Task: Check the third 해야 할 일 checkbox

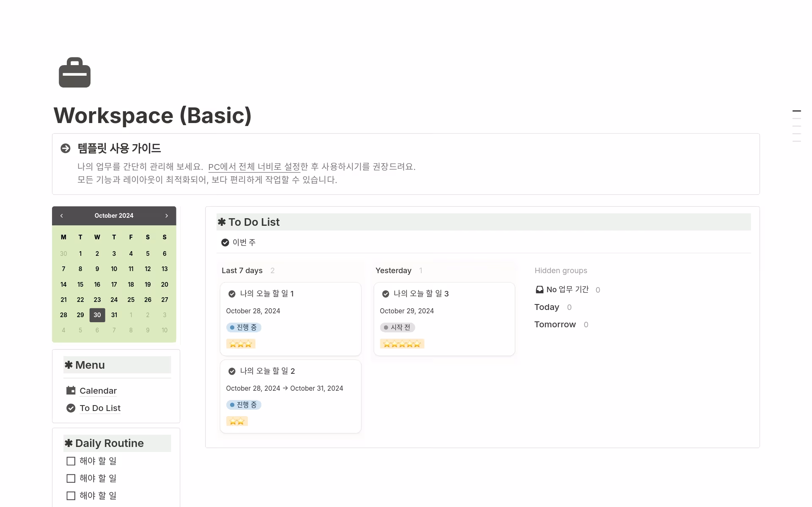Action: pos(71,496)
